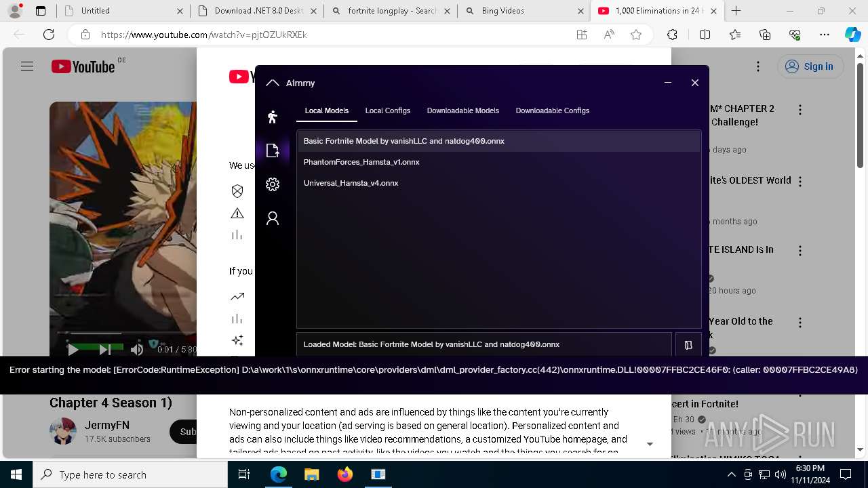Open Microsoft Edge from taskbar

point(279,474)
